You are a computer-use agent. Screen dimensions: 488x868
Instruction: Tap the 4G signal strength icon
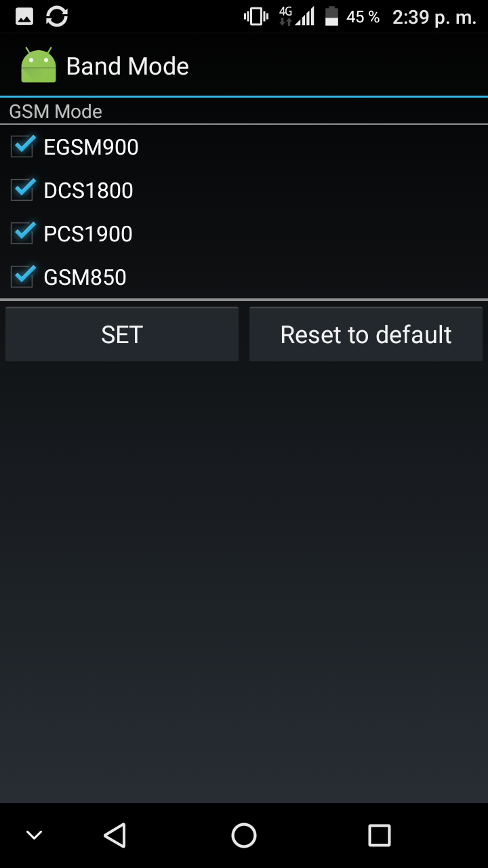(297, 17)
